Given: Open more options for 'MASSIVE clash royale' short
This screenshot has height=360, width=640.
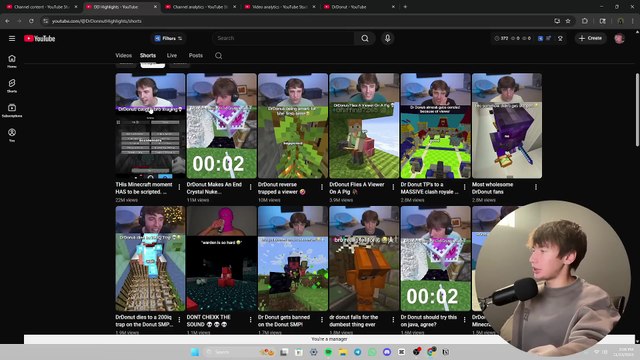Looking at the screenshot, I should click(x=464, y=187).
